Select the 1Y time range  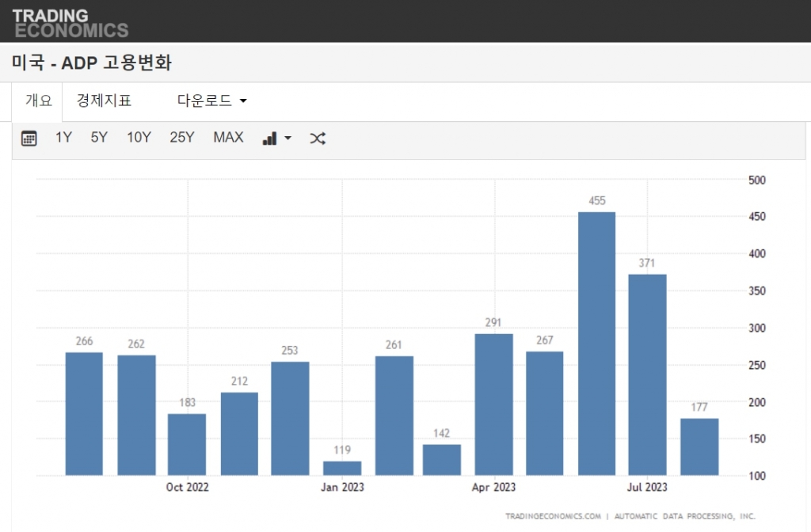[x=63, y=138]
